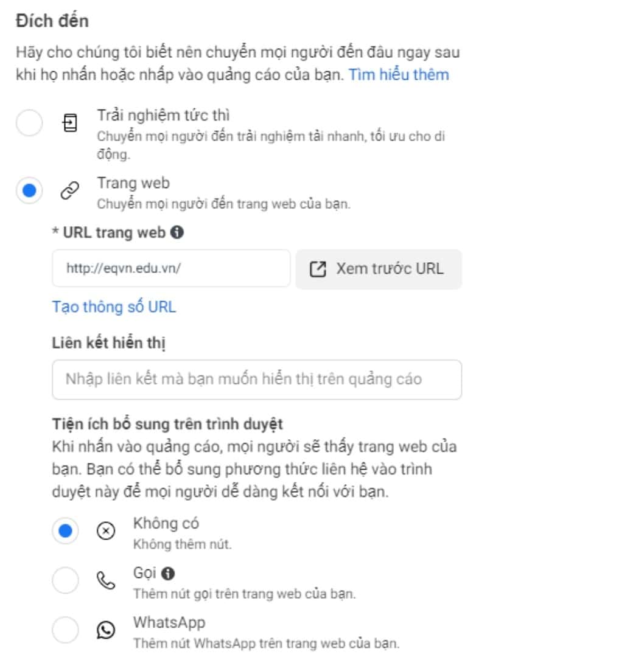Click the phone handset icon for Gọi
Viewport: 644px width, 657px height.
tap(106, 581)
